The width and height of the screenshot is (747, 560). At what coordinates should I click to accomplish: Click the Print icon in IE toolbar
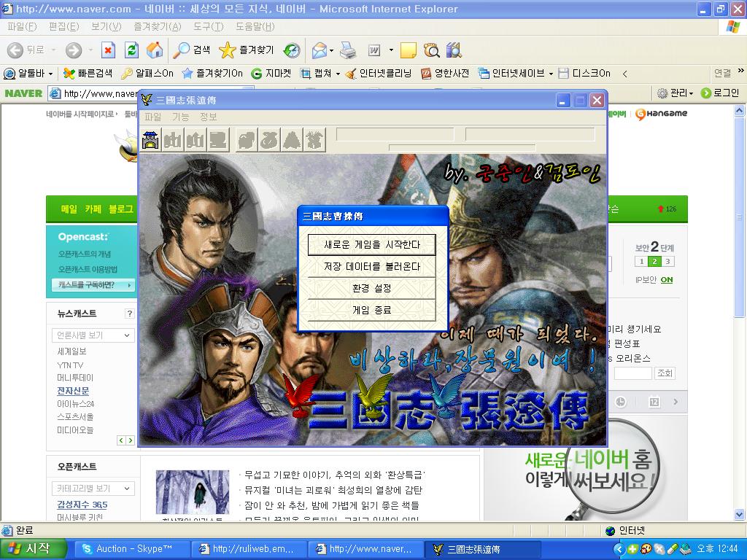[x=348, y=50]
